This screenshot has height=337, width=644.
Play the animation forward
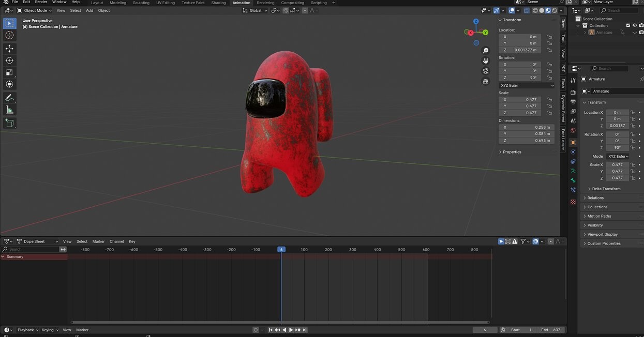[291, 330]
